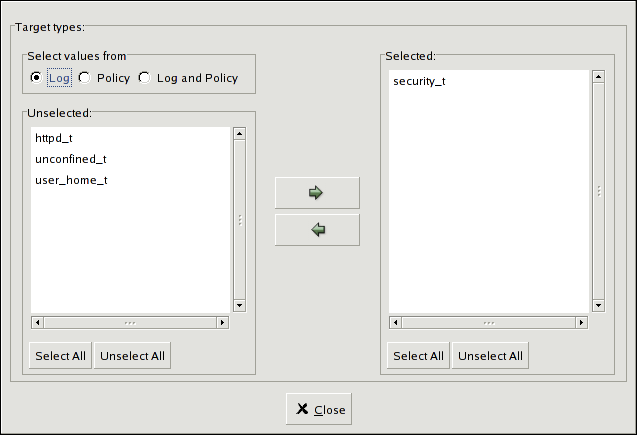Screen dimensions: 637x435
Task: Click Selected list scroll down arrow
Action: click(597, 306)
